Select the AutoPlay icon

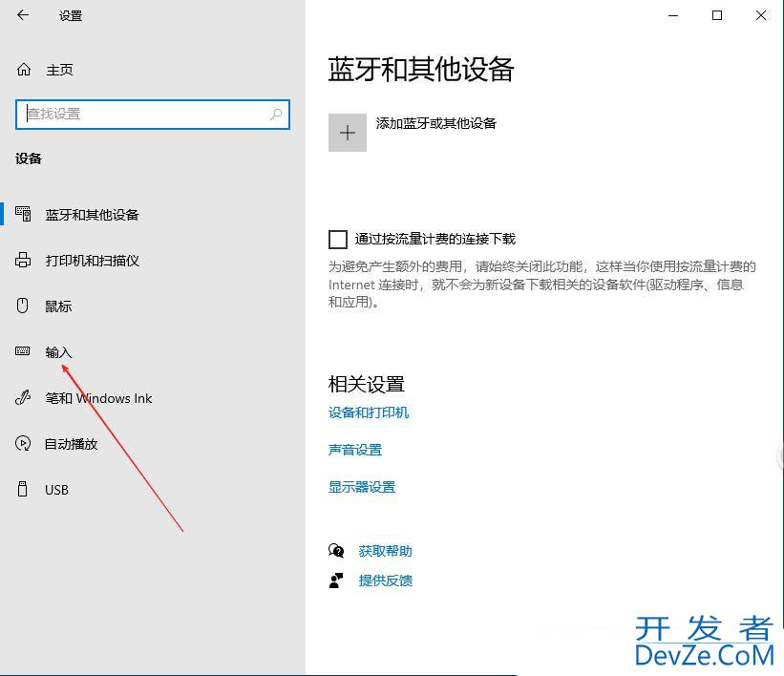pos(23,443)
